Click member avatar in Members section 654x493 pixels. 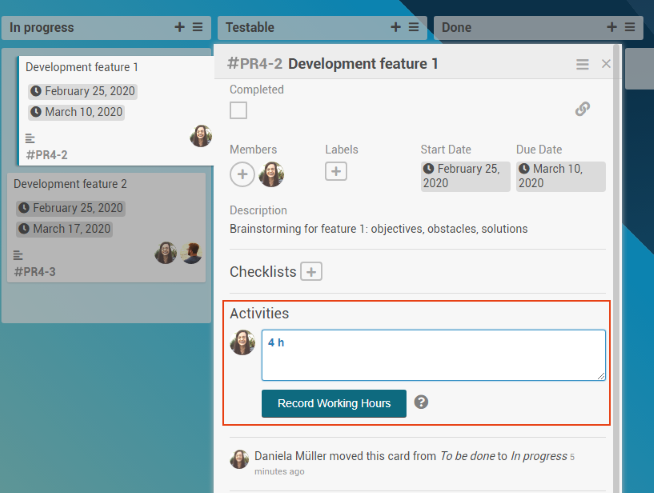click(x=271, y=175)
